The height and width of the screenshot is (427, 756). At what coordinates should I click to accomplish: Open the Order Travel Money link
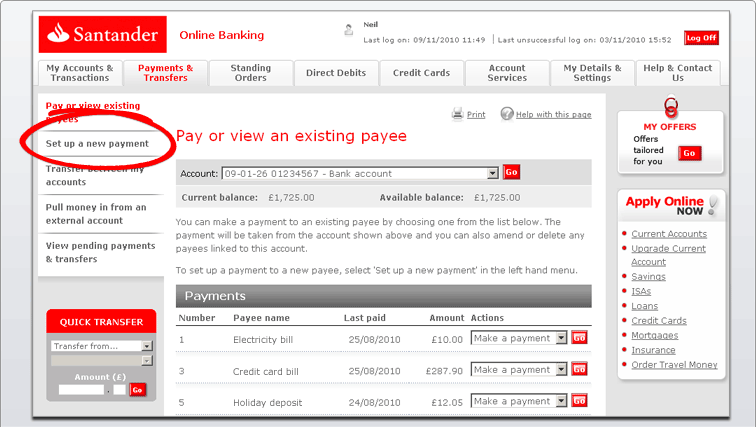coord(675,365)
